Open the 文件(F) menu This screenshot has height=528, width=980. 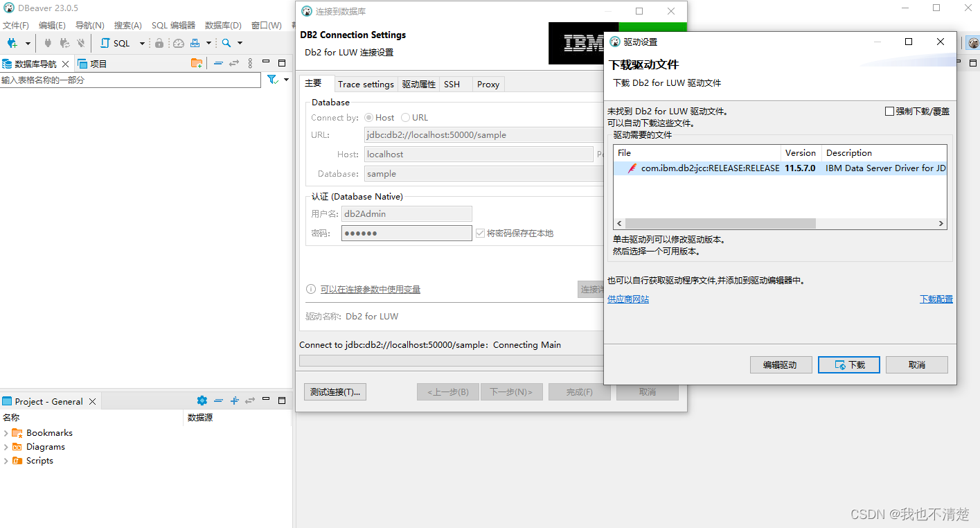coord(16,25)
